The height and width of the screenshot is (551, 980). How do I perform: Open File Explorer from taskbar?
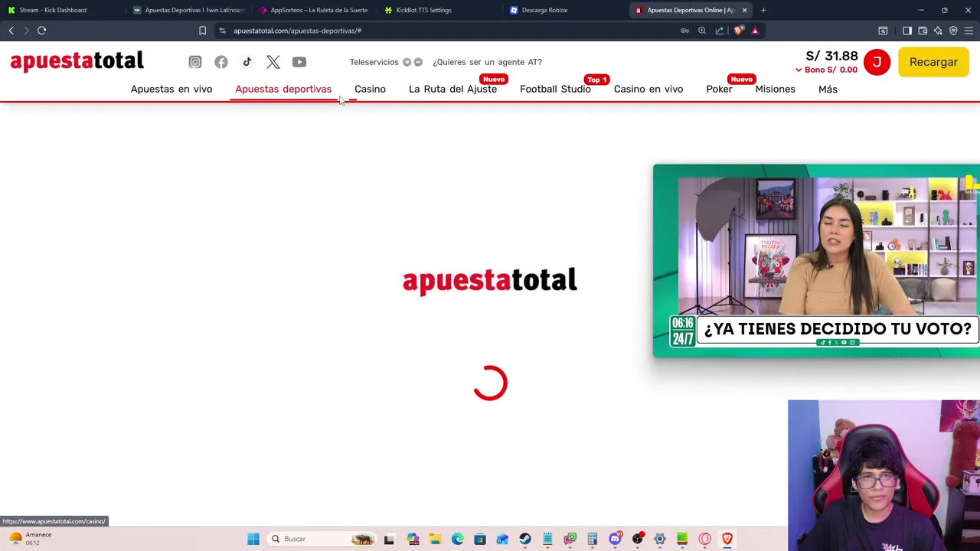(x=435, y=539)
